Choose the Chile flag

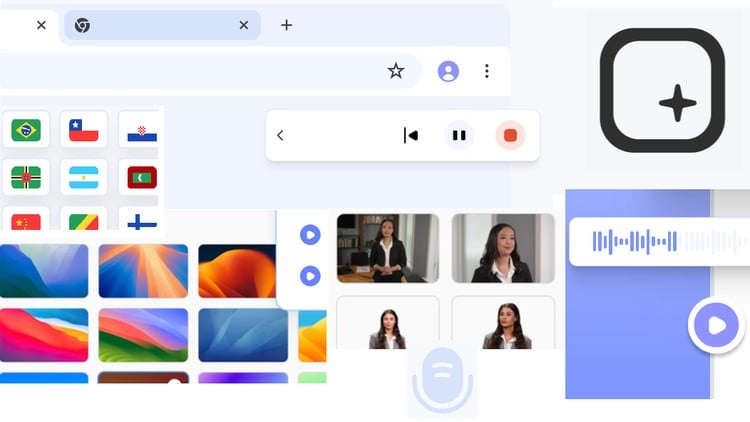click(83, 129)
